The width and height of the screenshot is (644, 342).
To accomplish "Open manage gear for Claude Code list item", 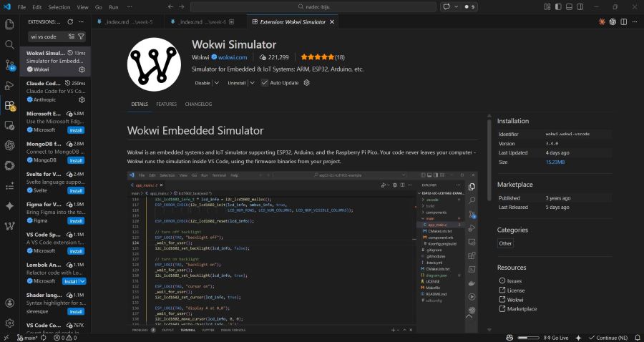I will coord(82,99).
